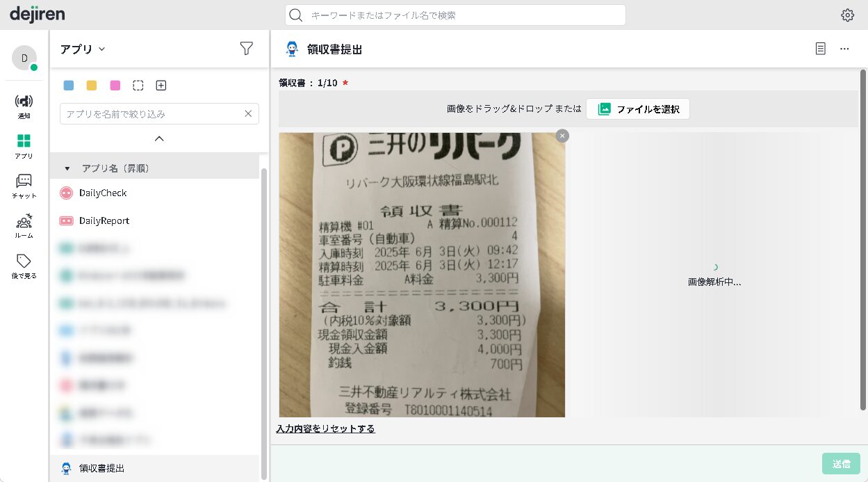The height and width of the screenshot is (482, 868).
Task: Switch to the アプリ apps view
Action: click(24, 146)
